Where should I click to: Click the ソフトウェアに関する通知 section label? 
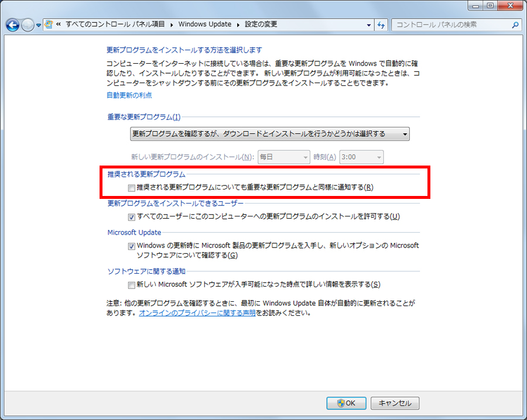pos(146,271)
